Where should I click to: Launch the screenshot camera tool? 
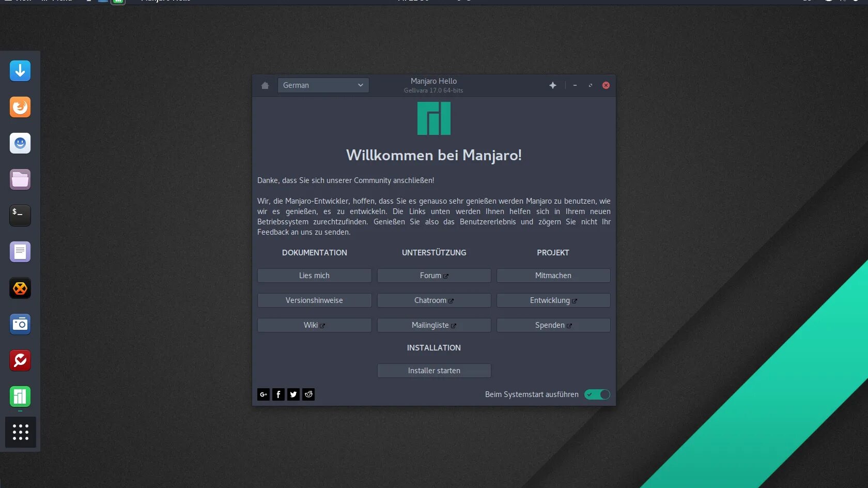click(x=20, y=324)
